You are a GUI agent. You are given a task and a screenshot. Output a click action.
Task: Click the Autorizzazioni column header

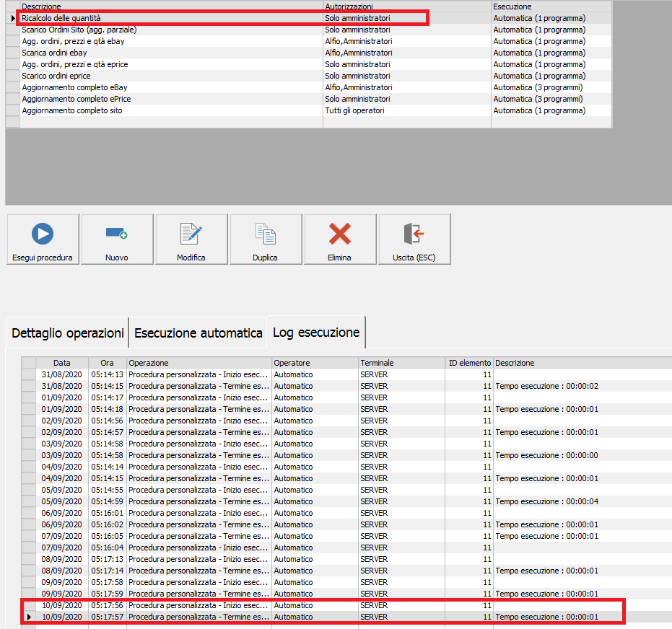[x=407, y=6]
